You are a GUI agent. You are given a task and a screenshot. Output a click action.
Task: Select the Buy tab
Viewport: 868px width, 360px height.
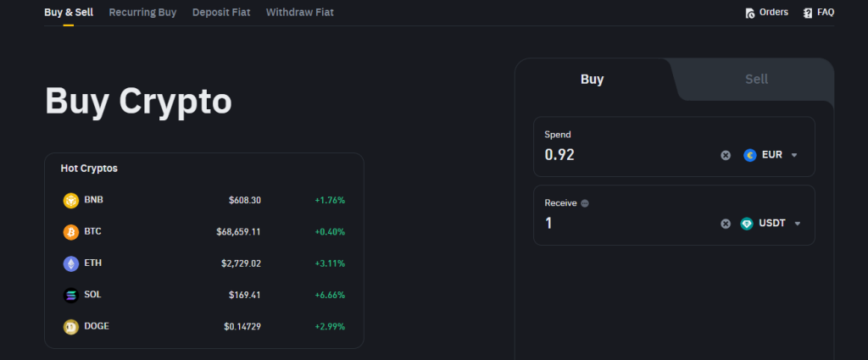pos(592,79)
